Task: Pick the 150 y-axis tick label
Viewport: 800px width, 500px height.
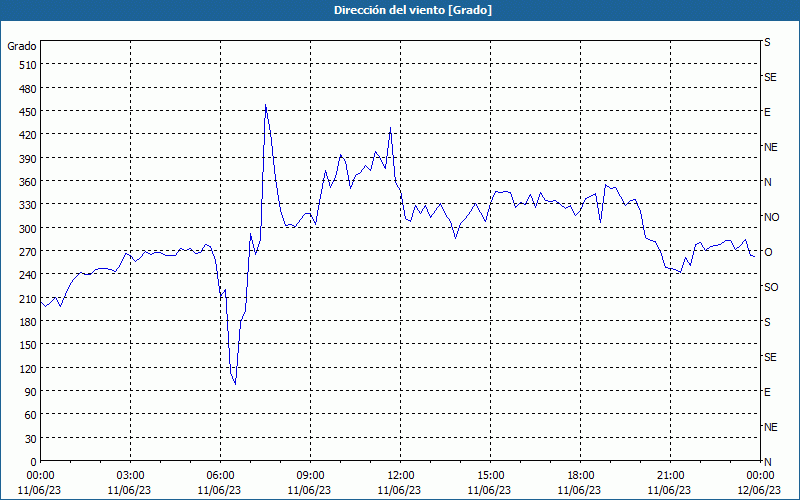Action: 28,345
